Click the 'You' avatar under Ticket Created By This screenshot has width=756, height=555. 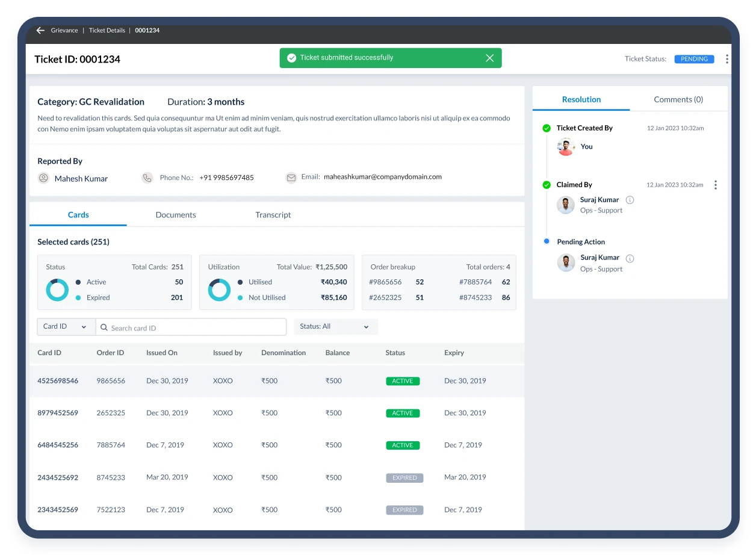point(566,147)
